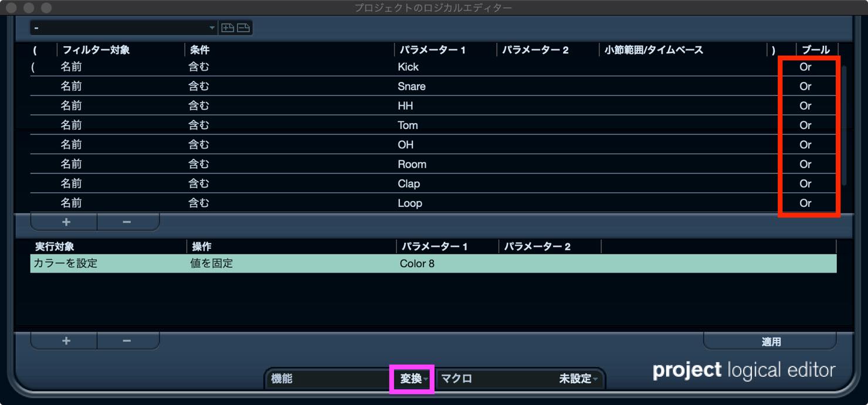Select the Room parameter cell
This screenshot has height=405, width=868.
click(412, 164)
